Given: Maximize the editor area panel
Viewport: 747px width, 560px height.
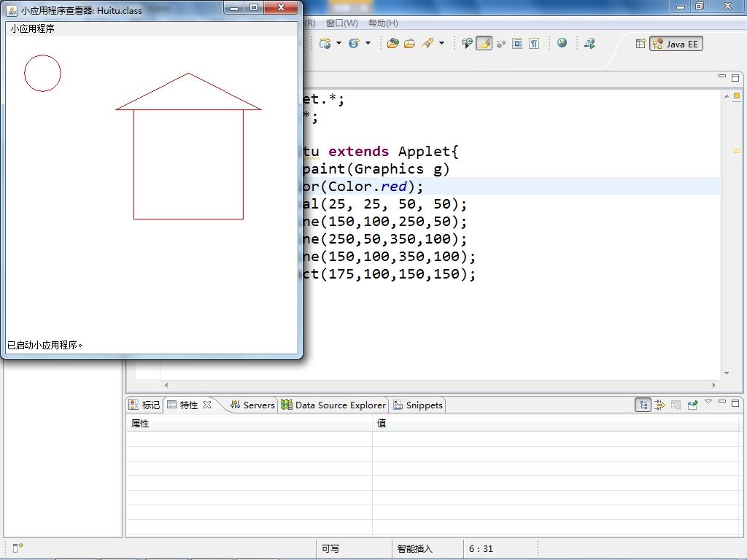Looking at the screenshot, I should coord(735,77).
